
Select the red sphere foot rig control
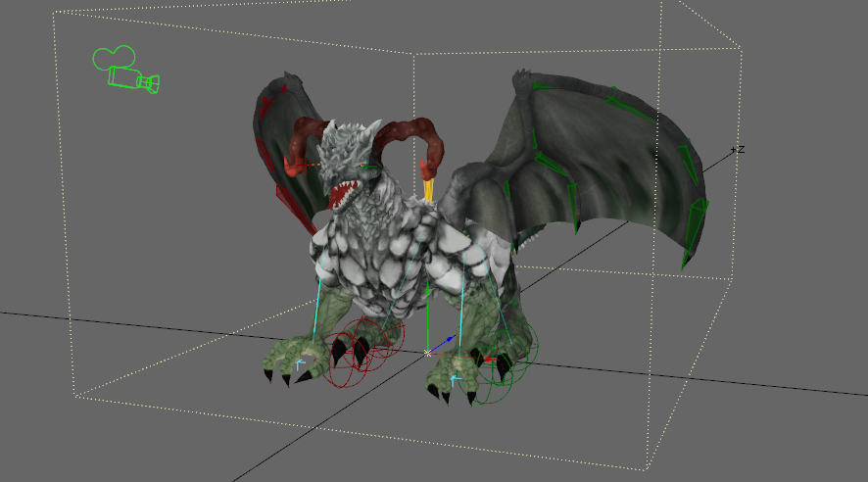coord(362,352)
